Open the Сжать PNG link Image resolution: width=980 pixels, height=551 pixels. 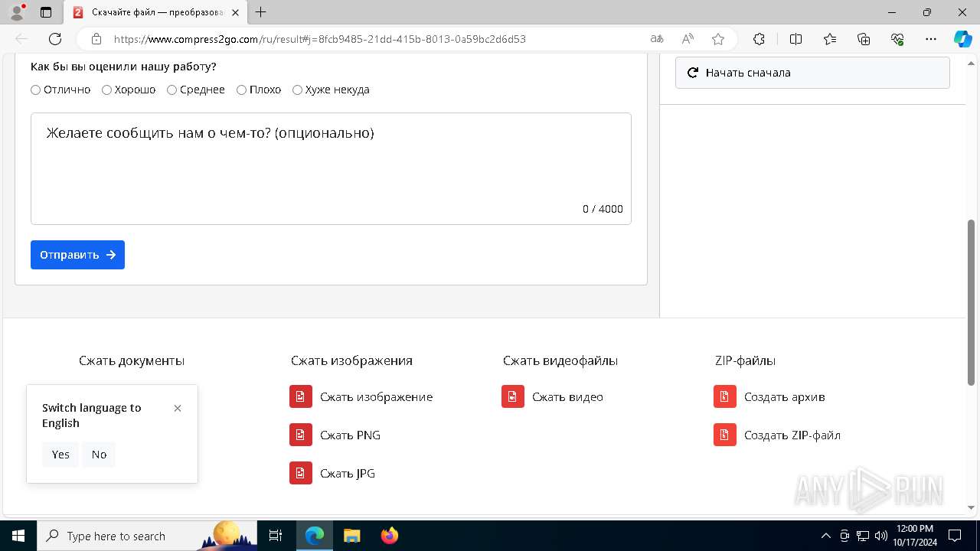[350, 435]
